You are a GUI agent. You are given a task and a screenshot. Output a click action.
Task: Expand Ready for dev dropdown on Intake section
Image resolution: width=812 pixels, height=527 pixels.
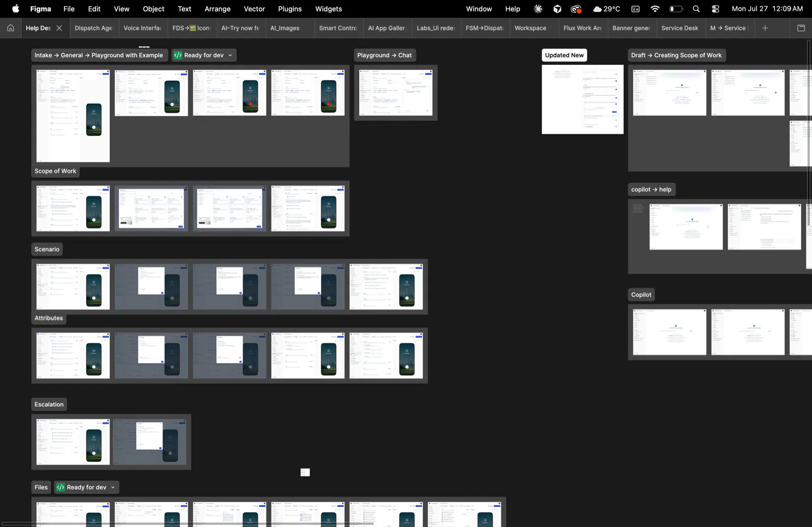point(230,55)
